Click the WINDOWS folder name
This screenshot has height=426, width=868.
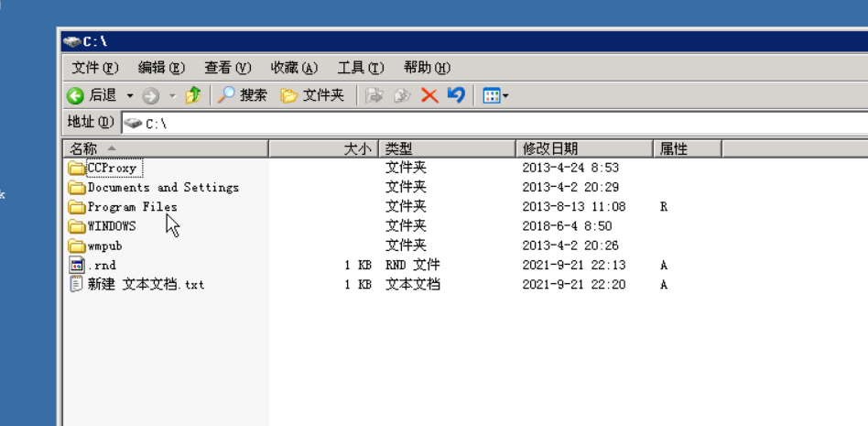tap(112, 226)
